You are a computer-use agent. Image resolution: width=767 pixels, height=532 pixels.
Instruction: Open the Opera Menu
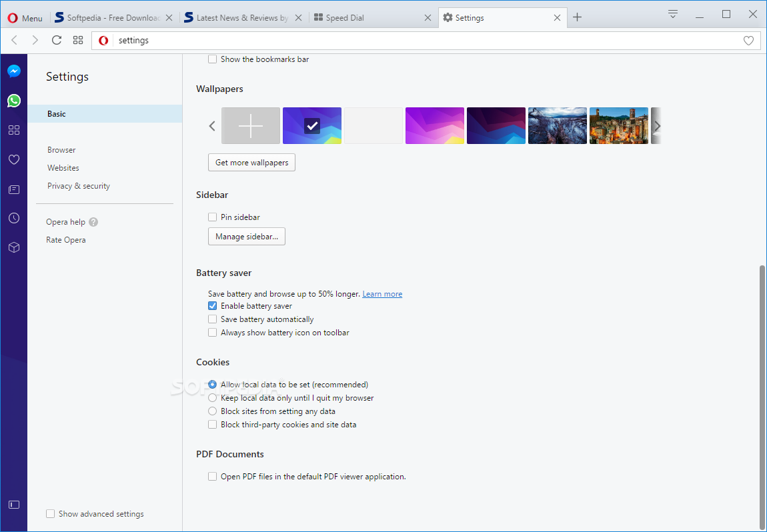[25, 18]
